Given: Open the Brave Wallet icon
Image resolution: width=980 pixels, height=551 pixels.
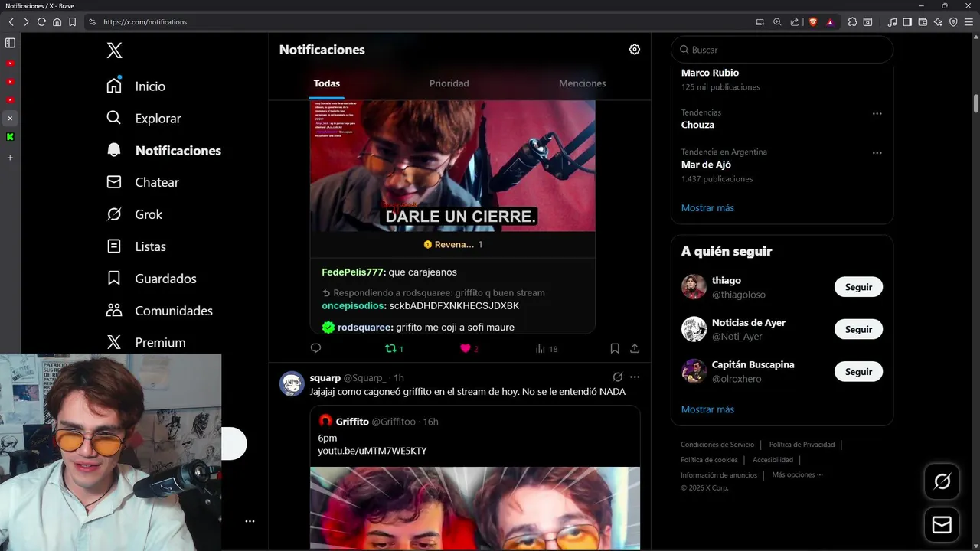Looking at the screenshot, I should pyautogui.click(x=923, y=22).
